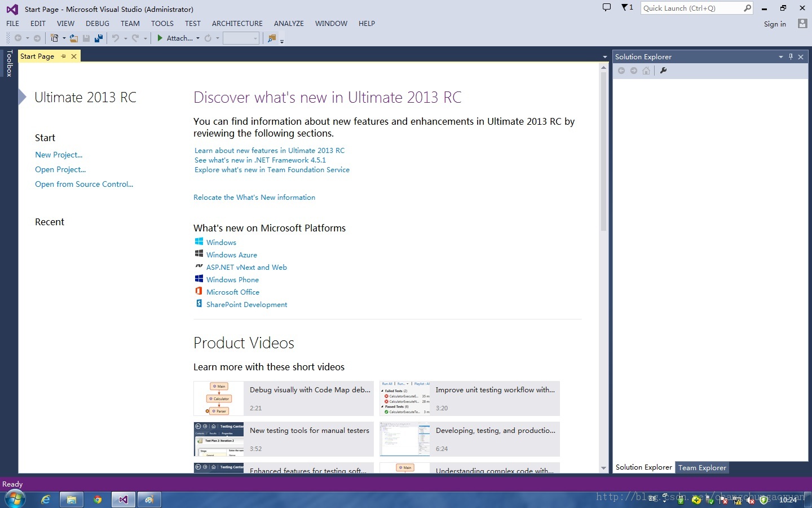Image resolution: width=812 pixels, height=508 pixels.
Task: Click the Open File toolbar icon
Action: click(74, 38)
